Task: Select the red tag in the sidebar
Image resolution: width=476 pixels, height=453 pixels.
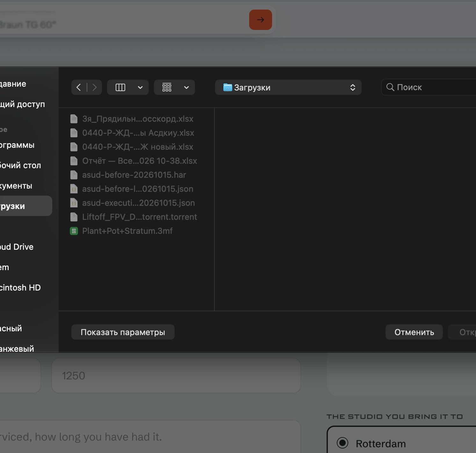Action: 11,328
